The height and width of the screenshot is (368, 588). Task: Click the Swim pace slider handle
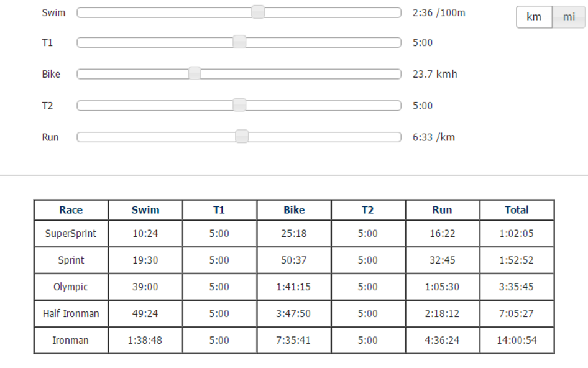coord(258,12)
